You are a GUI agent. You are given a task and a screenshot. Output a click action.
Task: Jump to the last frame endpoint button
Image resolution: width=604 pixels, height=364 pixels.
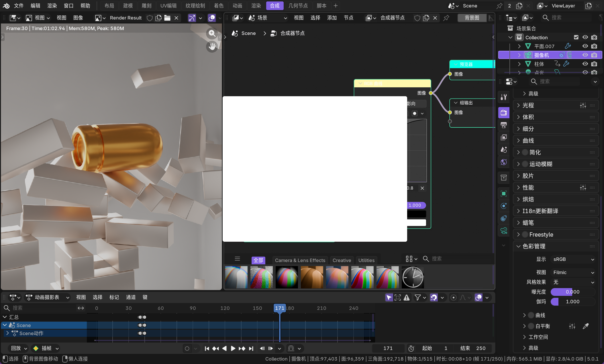pyautogui.click(x=251, y=348)
